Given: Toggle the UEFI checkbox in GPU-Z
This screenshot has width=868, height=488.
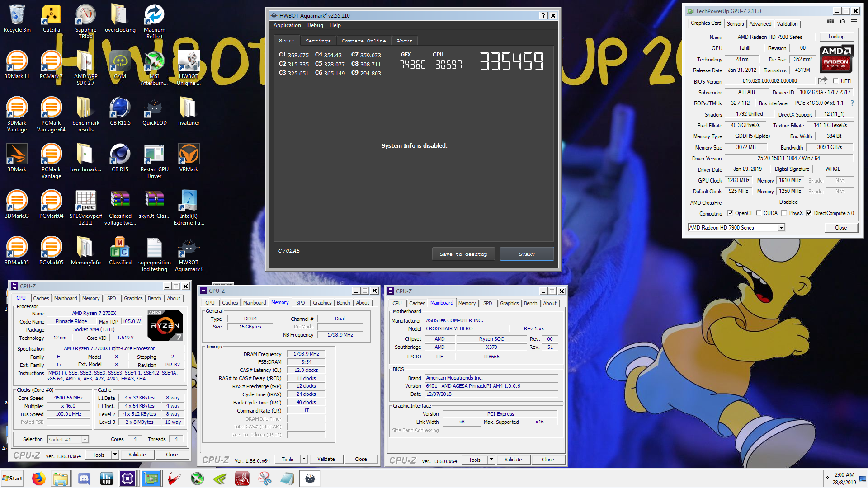Looking at the screenshot, I should [835, 81].
